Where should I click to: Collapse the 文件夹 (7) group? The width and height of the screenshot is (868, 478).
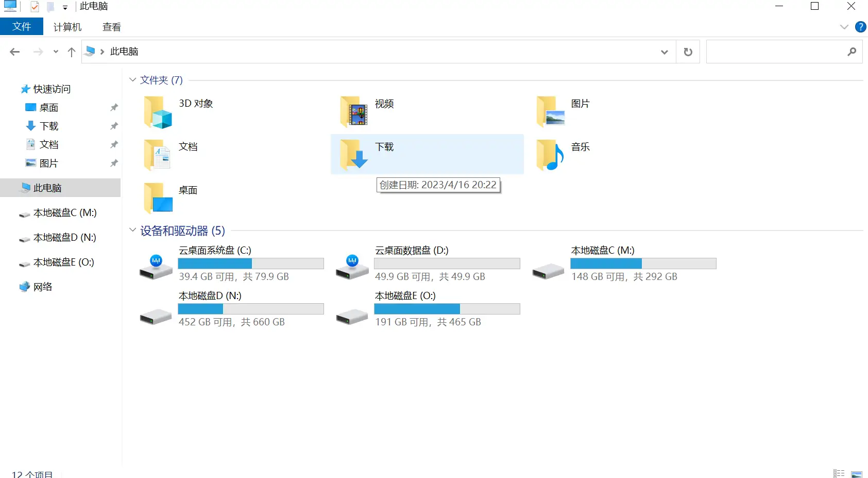pos(132,80)
